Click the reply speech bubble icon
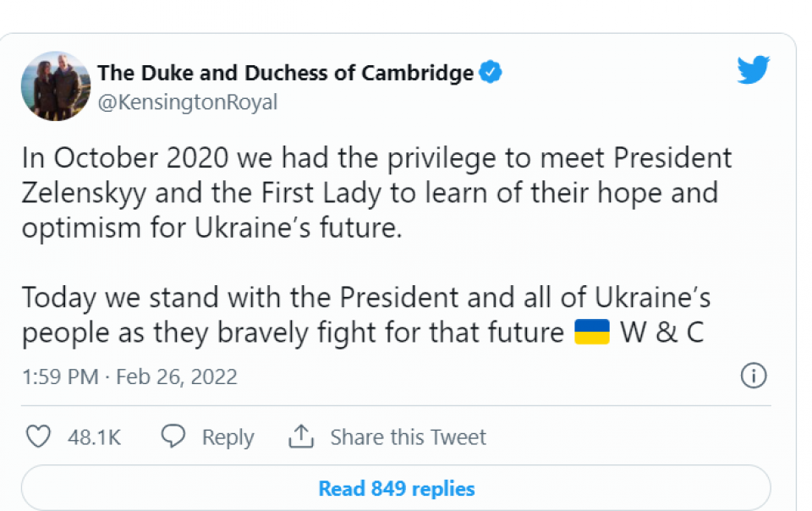This screenshot has width=812, height=511. coord(173,437)
